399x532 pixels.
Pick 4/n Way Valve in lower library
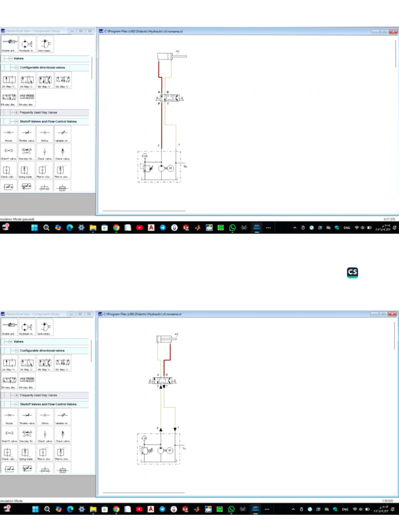pos(45,363)
